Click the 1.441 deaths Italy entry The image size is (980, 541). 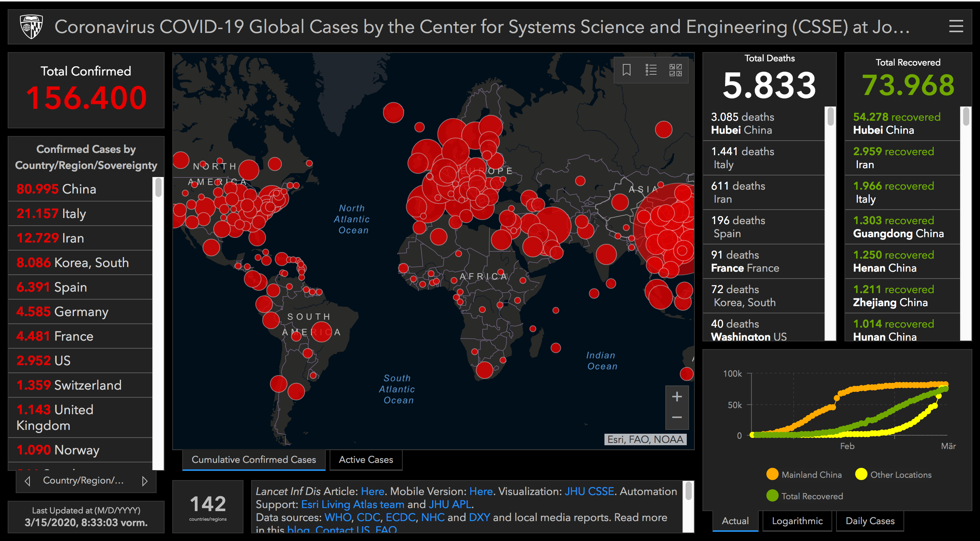tap(764, 158)
